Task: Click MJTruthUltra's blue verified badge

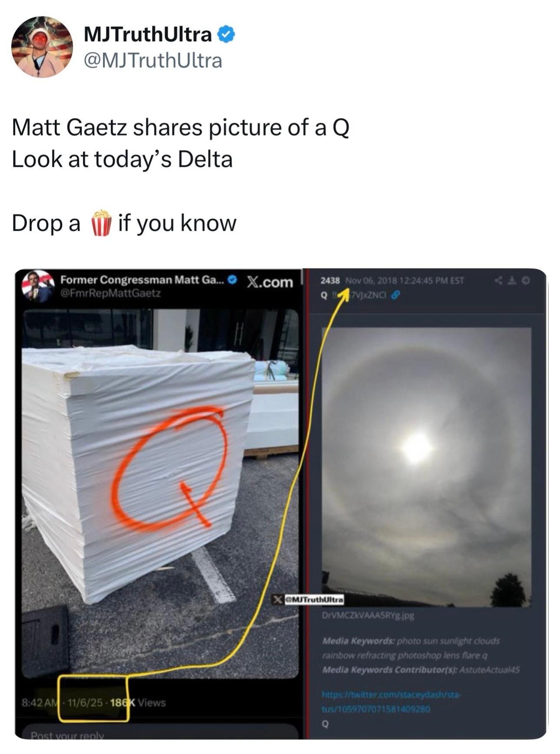Action: coord(226,34)
